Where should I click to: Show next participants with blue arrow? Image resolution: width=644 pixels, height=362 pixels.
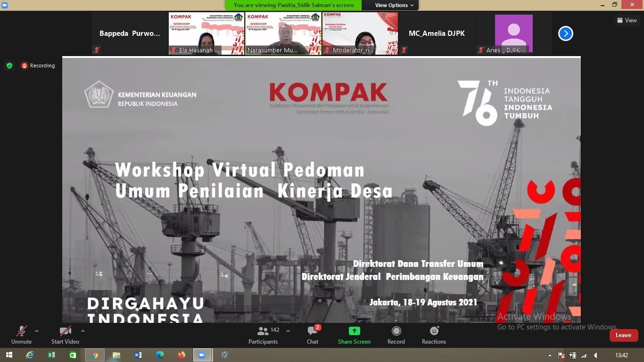coord(565,33)
